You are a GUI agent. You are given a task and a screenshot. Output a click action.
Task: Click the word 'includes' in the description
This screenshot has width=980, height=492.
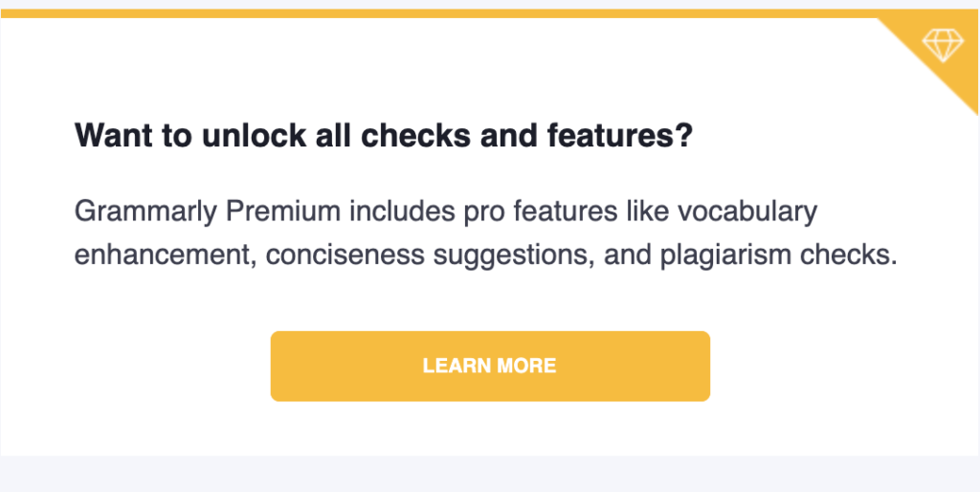click(402, 212)
